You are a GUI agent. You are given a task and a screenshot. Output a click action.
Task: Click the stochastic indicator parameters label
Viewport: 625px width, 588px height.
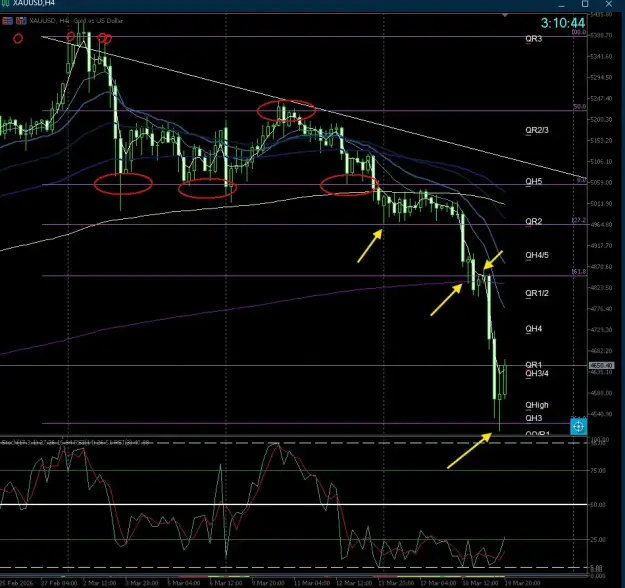coord(76,442)
